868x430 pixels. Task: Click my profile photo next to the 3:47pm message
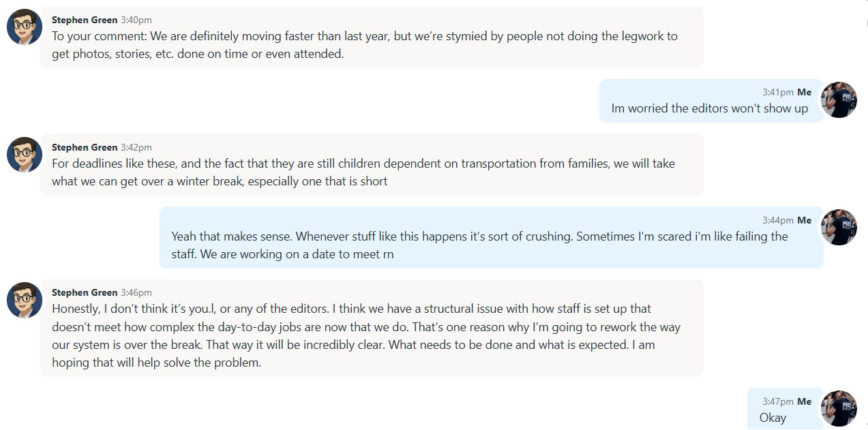[839, 409]
